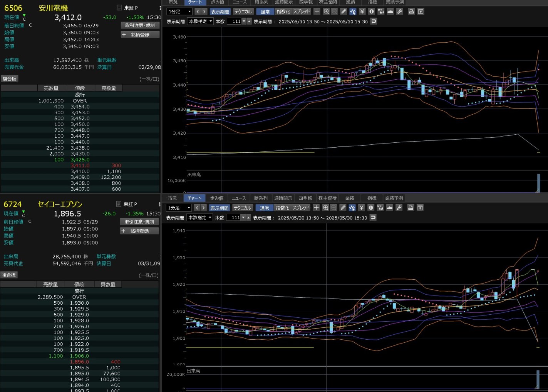Pop out the 安川電機 chart window
Viewport: 548px width, 392px height.
pyautogui.click(x=421, y=12)
